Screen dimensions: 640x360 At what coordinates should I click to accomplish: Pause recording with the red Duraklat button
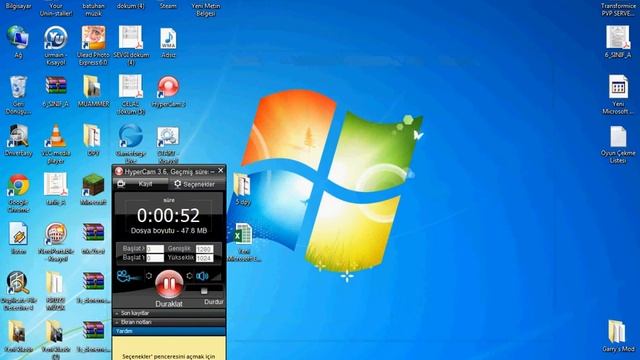tap(169, 283)
